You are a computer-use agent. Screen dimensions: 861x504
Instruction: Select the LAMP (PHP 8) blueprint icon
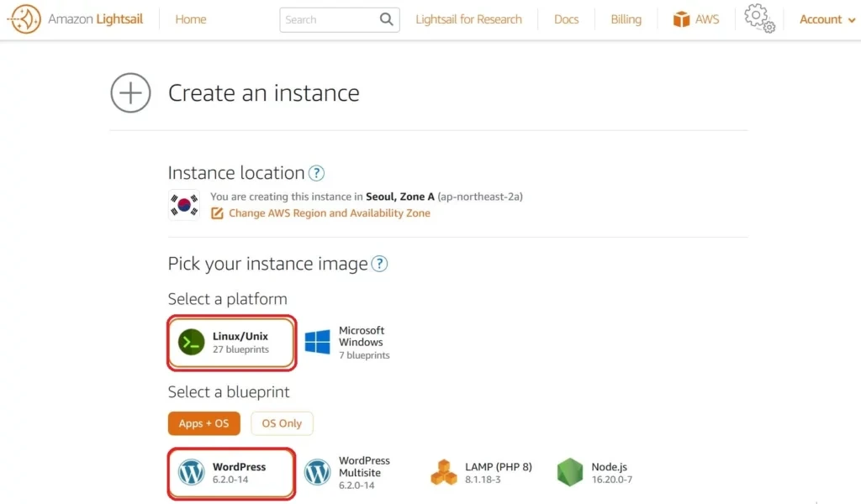click(x=444, y=472)
